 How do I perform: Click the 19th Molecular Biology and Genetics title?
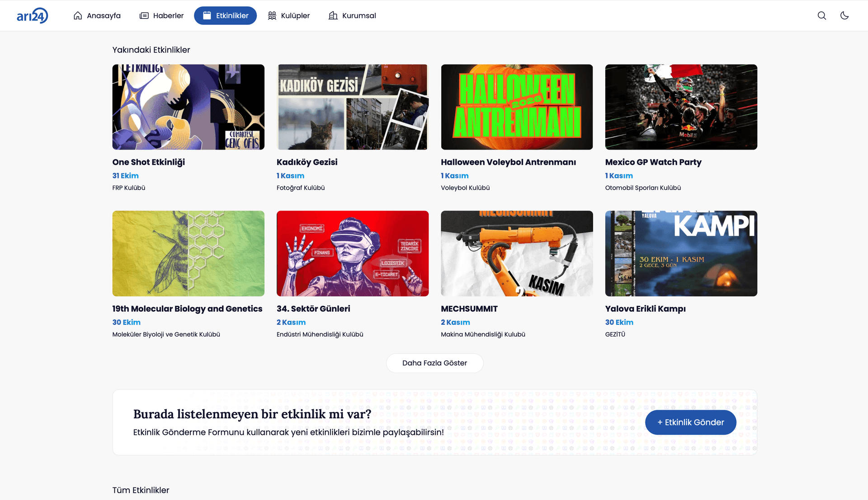pos(187,309)
